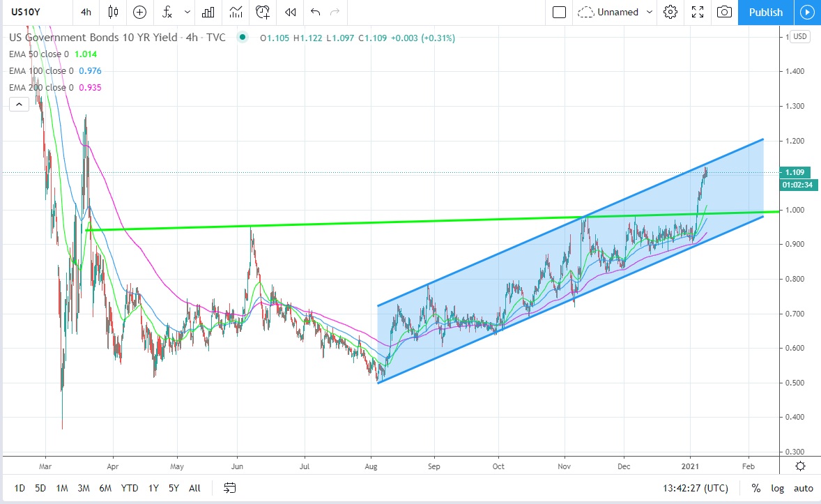Click the compare or add symbol icon
The image size is (821, 504).
coord(140,12)
